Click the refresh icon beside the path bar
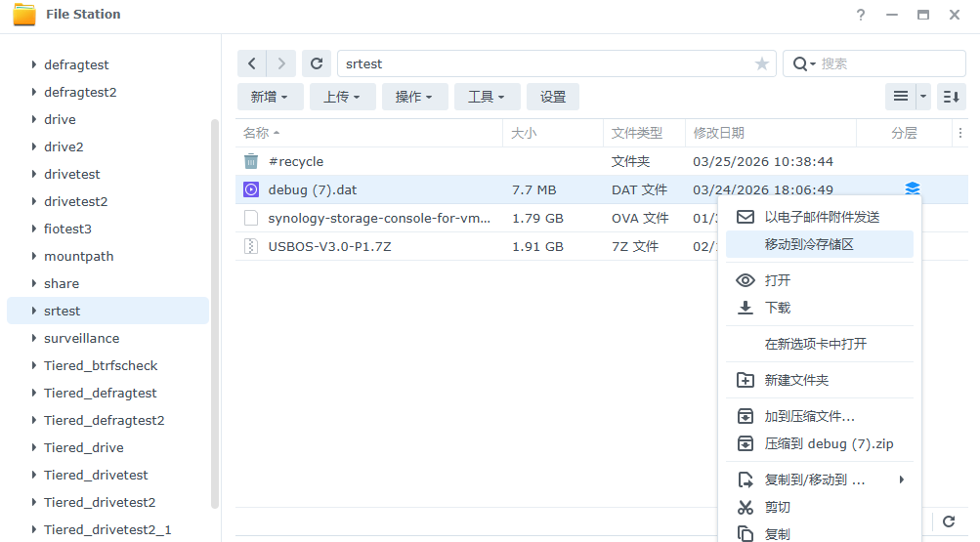This screenshot has height=542, width=980. coord(316,63)
